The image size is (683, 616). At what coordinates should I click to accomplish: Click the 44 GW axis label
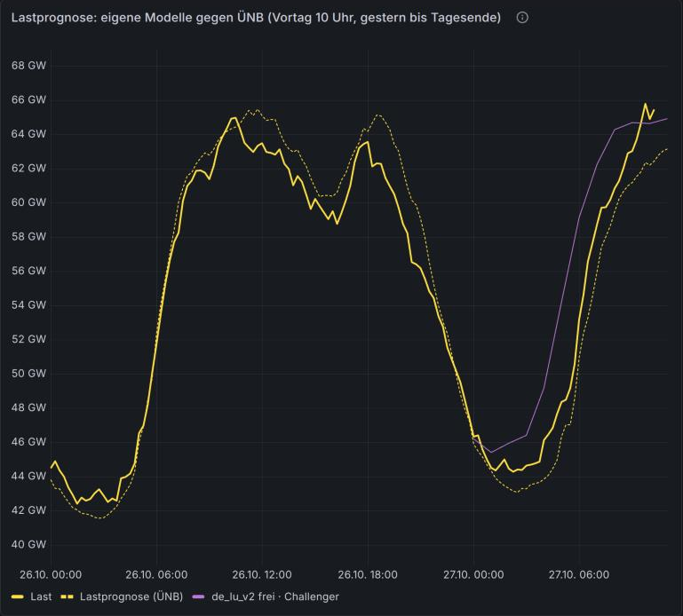pos(28,476)
